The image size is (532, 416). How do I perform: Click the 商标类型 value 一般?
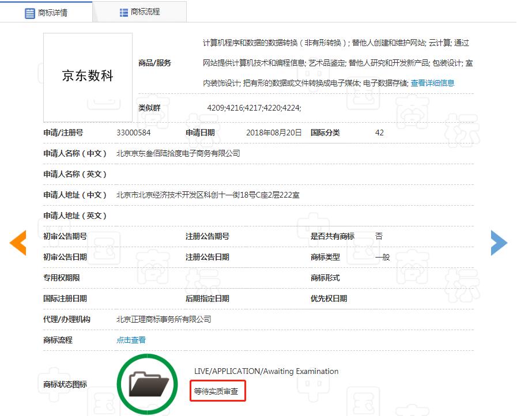(x=382, y=257)
